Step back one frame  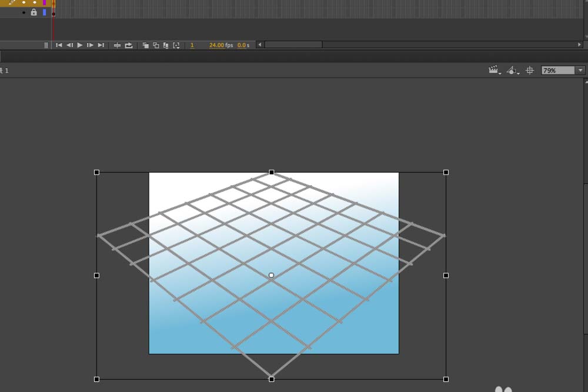[x=69, y=45]
